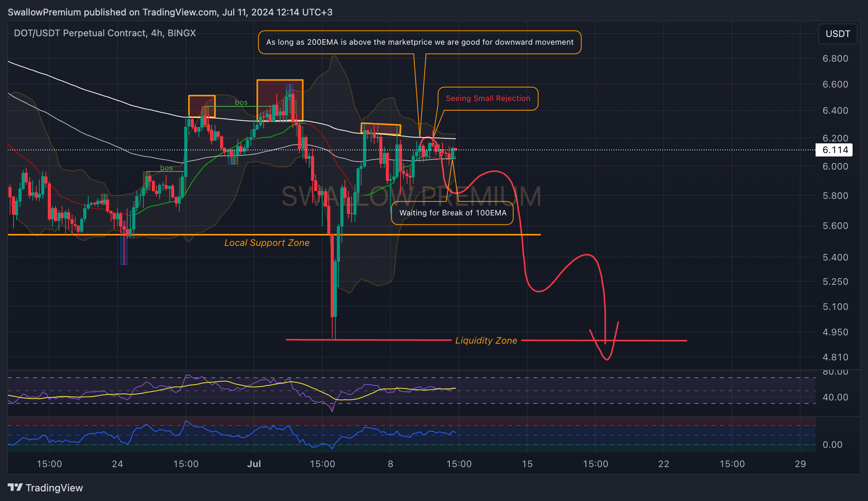
Task: Click the 5.800 price axis value
Action: pos(835,196)
